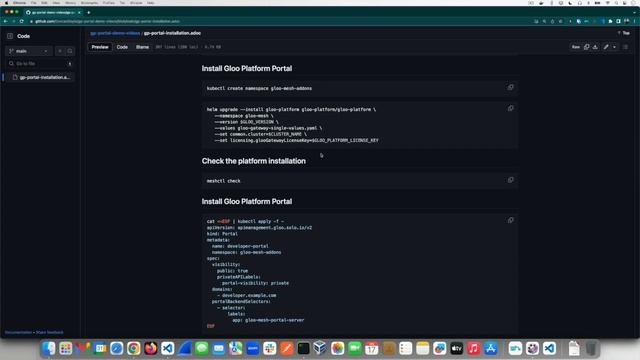Click the Raw button
This screenshot has width=640, height=360.
576,47
